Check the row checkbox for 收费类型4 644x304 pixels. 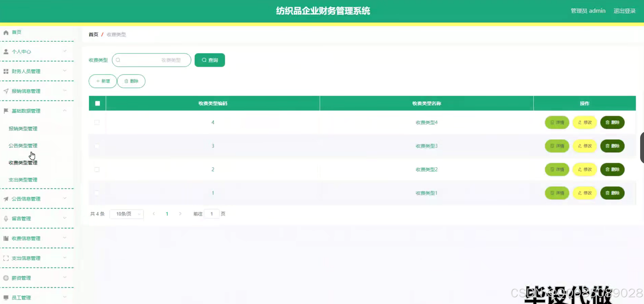pos(97,122)
